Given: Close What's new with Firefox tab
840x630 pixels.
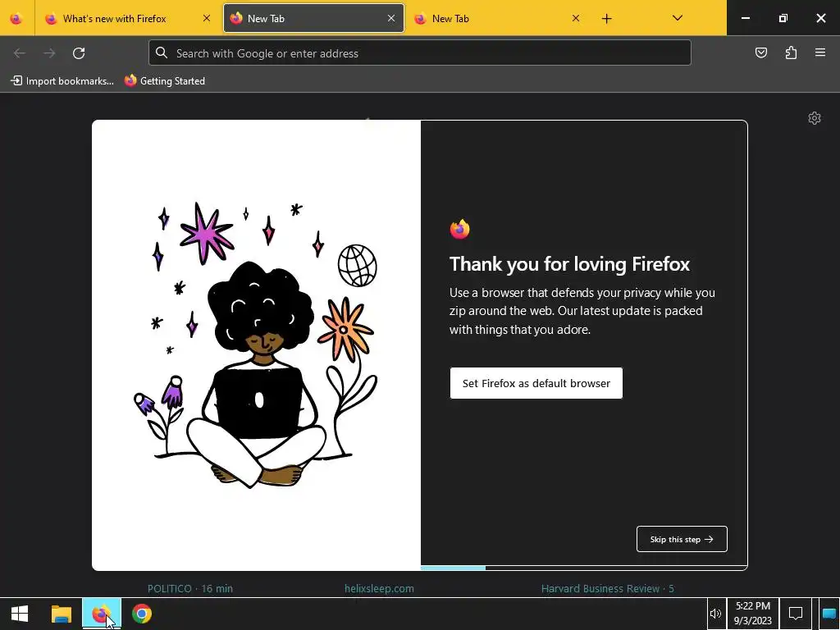Looking at the screenshot, I should pyautogui.click(x=207, y=18).
